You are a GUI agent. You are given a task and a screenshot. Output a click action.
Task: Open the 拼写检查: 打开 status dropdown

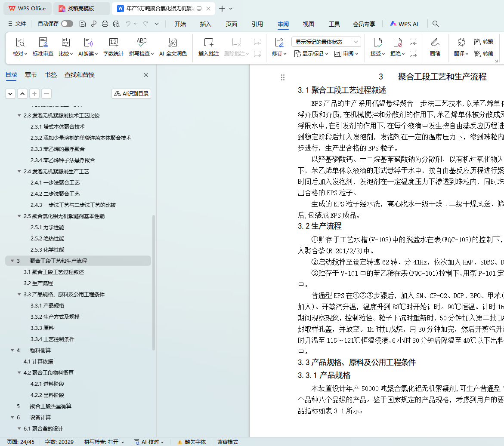tap(104, 442)
